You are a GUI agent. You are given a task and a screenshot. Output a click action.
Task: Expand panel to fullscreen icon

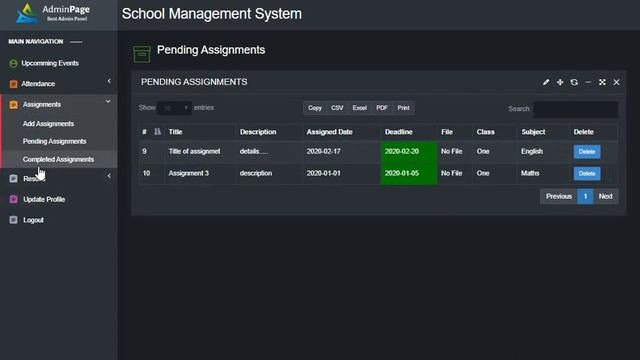(x=602, y=82)
